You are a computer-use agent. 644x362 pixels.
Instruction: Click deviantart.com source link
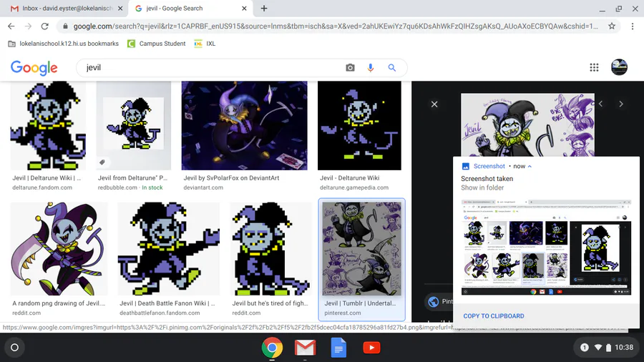203,187
